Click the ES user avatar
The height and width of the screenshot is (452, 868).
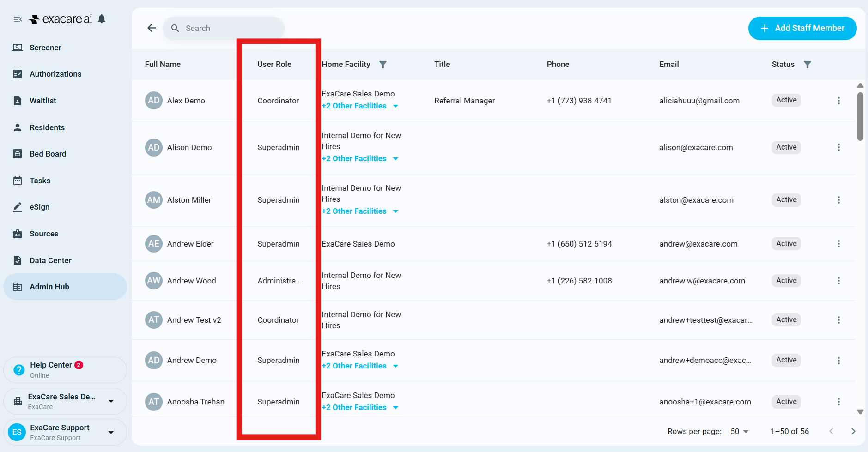click(x=17, y=432)
